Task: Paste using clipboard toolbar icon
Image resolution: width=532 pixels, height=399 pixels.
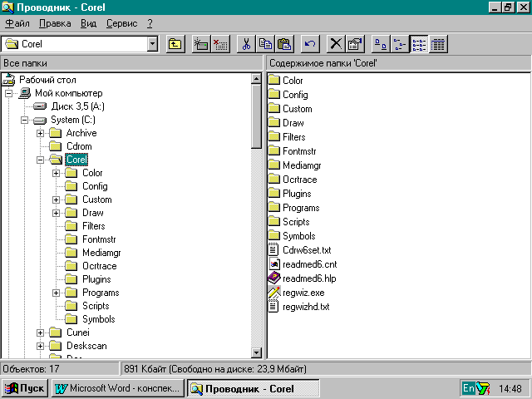Action: point(284,44)
